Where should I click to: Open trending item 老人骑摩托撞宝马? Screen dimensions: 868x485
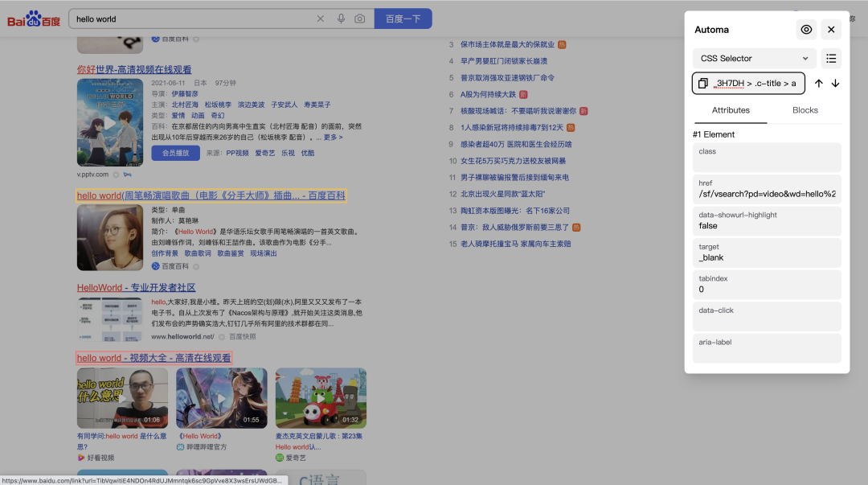pos(515,244)
